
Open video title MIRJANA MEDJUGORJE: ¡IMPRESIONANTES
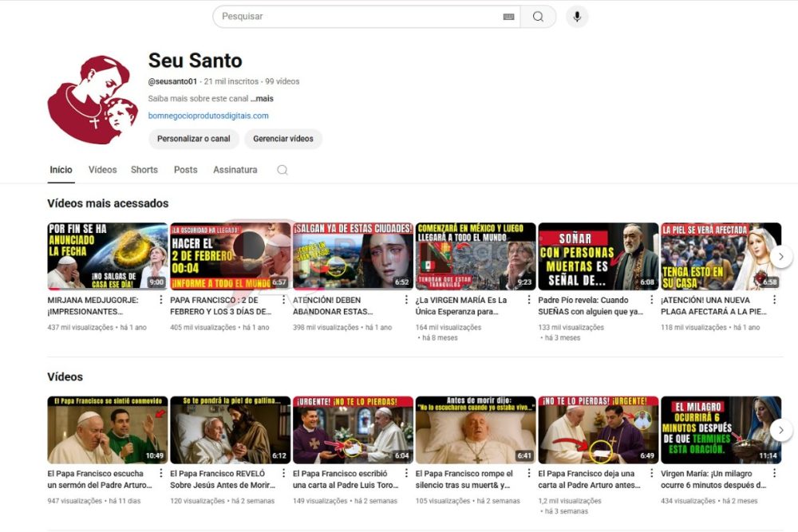pyautogui.click(x=93, y=305)
